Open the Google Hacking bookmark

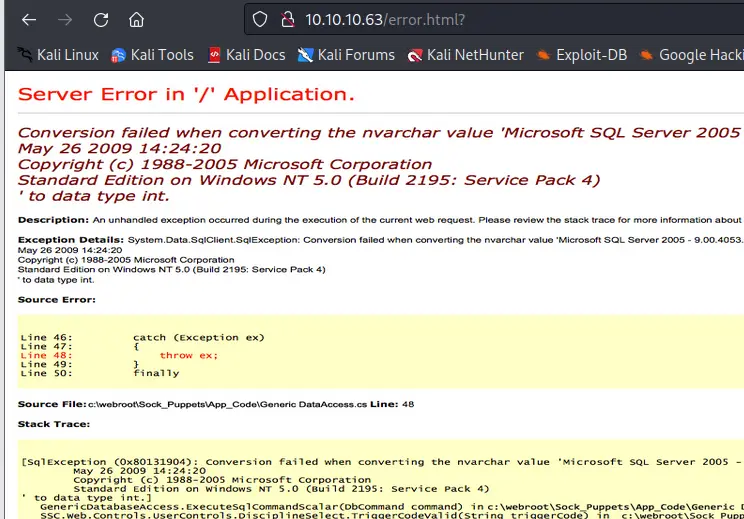(691, 55)
